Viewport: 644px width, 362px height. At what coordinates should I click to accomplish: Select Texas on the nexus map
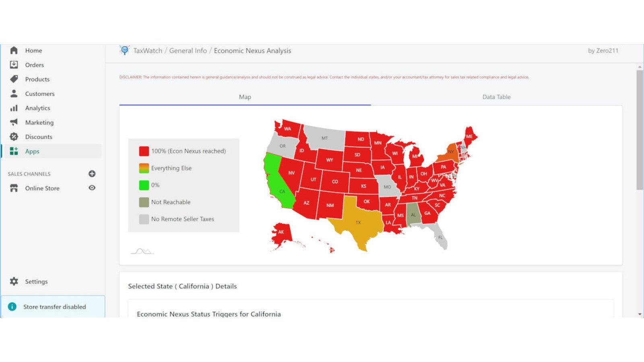[358, 222]
